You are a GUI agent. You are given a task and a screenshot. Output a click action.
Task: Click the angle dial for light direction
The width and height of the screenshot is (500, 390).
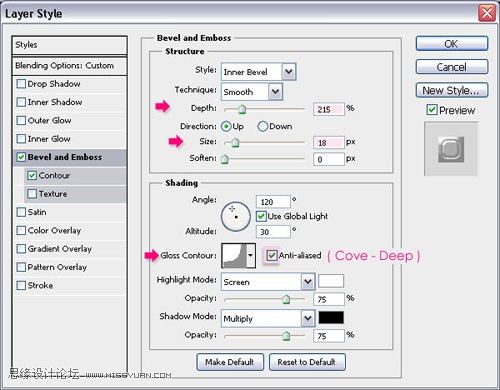tap(236, 216)
